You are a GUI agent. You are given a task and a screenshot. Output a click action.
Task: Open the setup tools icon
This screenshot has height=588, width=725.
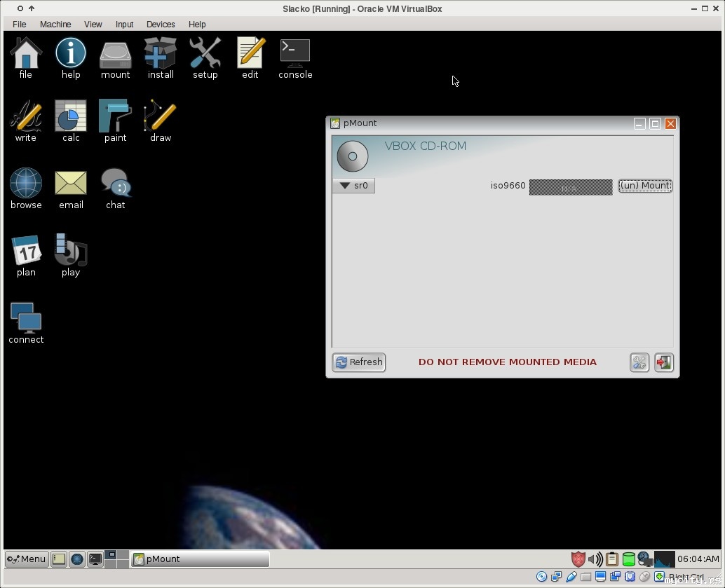pos(205,57)
